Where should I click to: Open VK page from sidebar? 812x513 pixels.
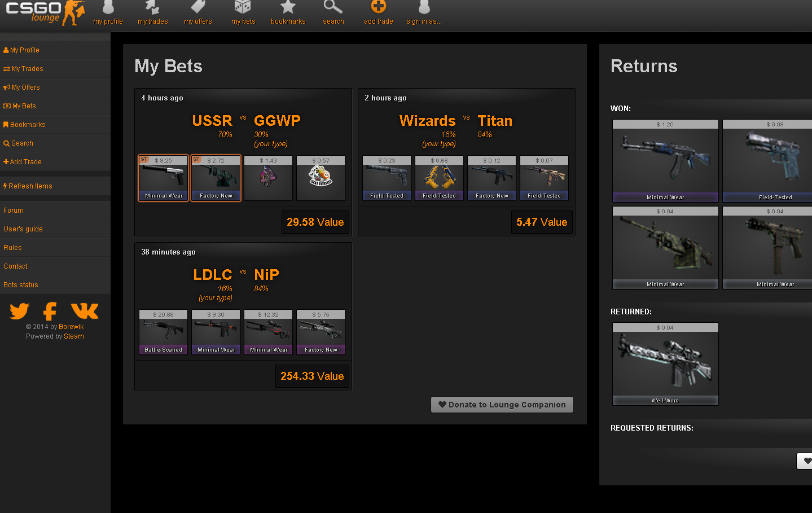[85, 311]
